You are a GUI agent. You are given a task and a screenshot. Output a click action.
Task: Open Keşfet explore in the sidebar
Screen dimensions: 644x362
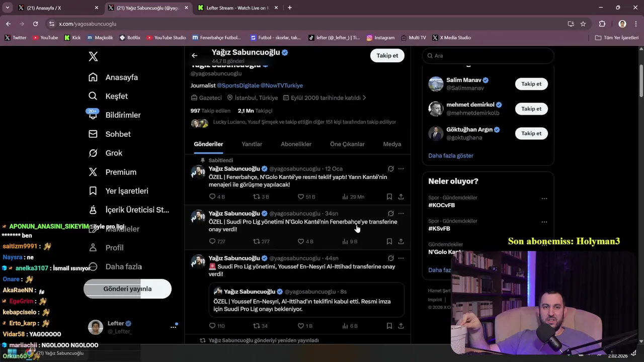click(108, 96)
